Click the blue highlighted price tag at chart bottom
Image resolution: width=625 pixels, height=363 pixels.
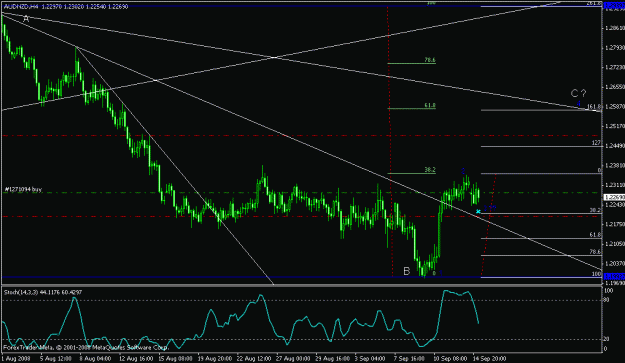click(614, 276)
